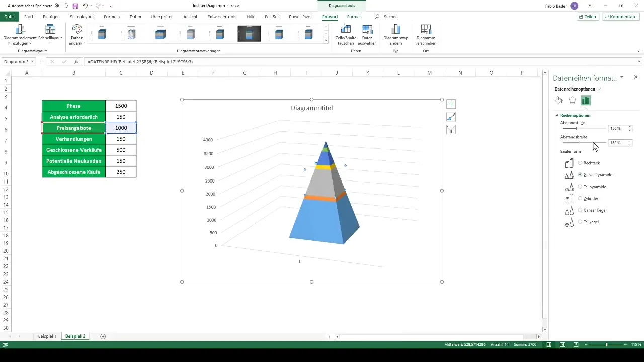The image size is (644, 362).
Task: Click Abstandsbreite 182 % value field
Action: pos(617,143)
